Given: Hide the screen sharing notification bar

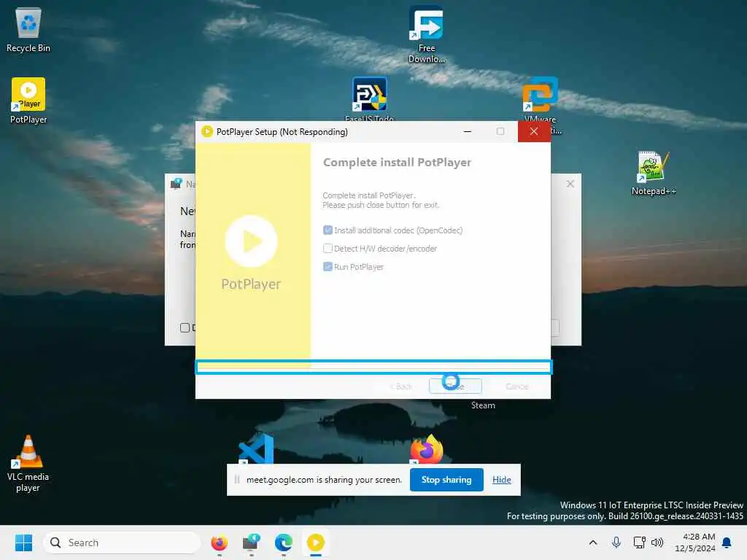Looking at the screenshot, I should pyautogui.click(x=502, y=480).
